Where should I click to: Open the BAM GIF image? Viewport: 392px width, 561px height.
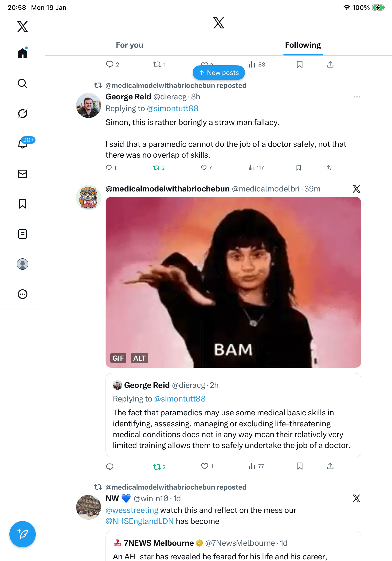tap(233, 282)
